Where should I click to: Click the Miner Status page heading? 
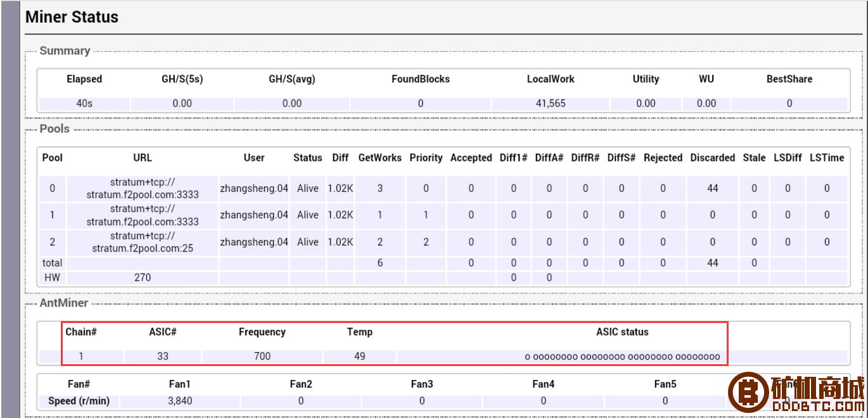point(72,17)
